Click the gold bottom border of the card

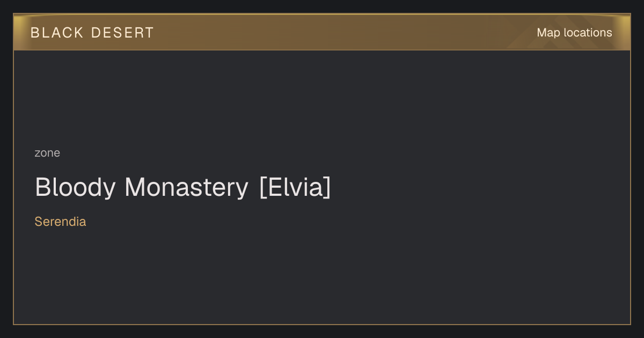point(322,324)
